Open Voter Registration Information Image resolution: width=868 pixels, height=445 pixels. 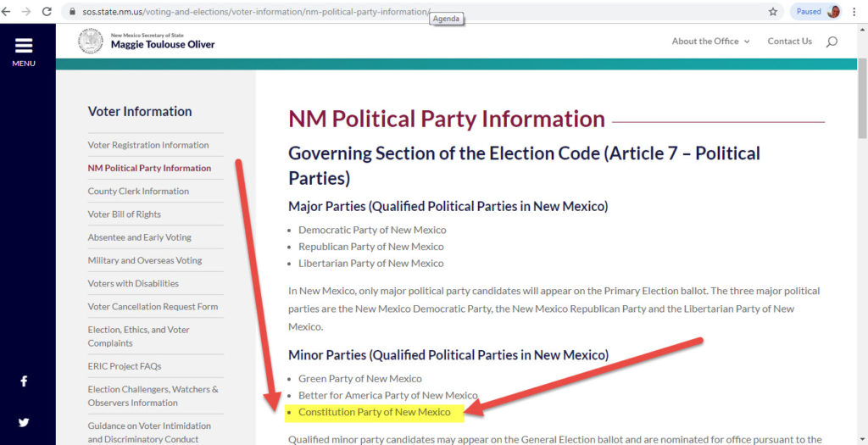click(148, 145)
